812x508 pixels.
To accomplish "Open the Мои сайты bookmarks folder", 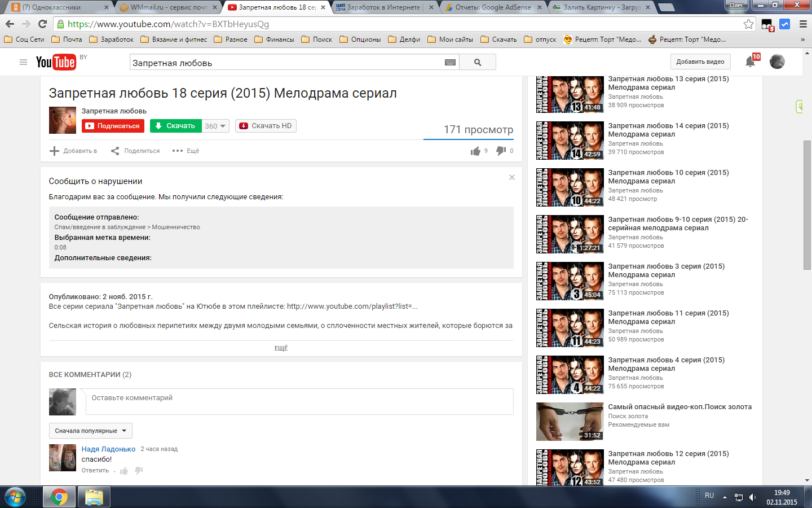I will click(450, 40).
